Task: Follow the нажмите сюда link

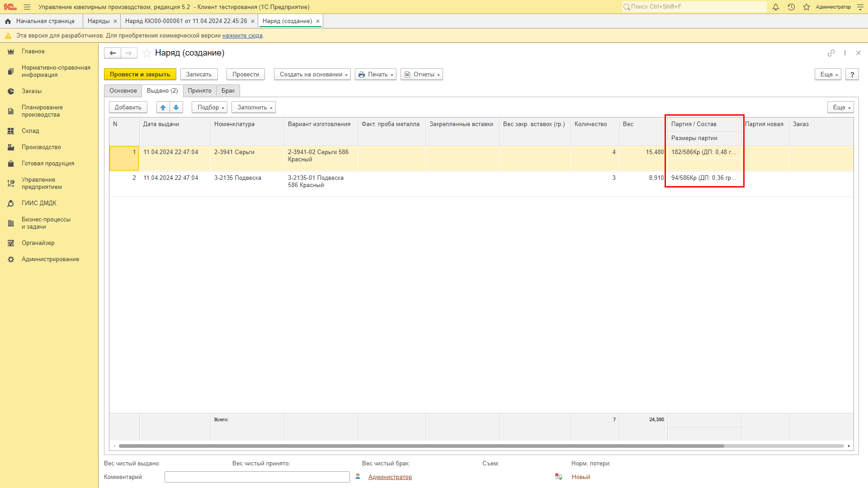Action: (x=242, y=36)
